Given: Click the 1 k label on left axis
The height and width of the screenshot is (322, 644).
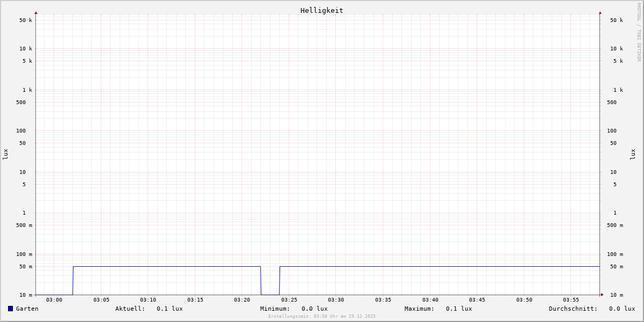Looking at the screenshot, I should [x=27, y=90].
